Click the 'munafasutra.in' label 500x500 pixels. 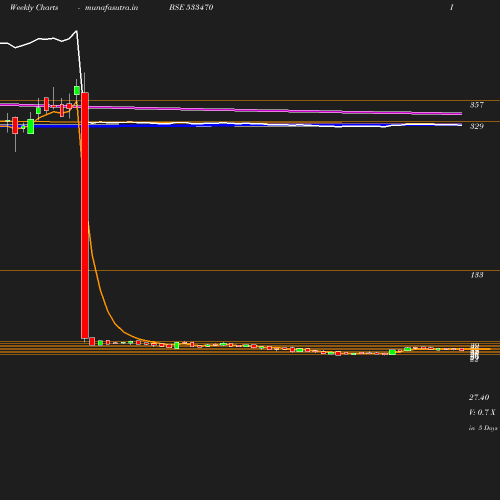[x=111, y=8]
